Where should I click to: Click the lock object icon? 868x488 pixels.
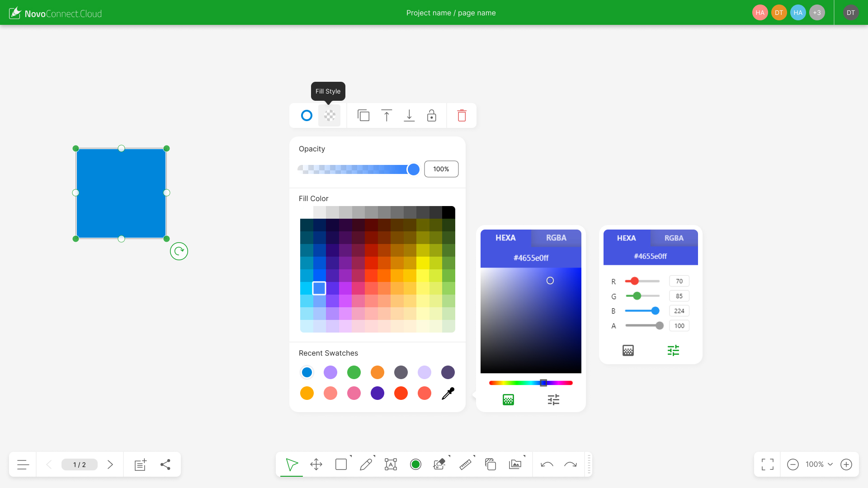[x=431, y=116]
